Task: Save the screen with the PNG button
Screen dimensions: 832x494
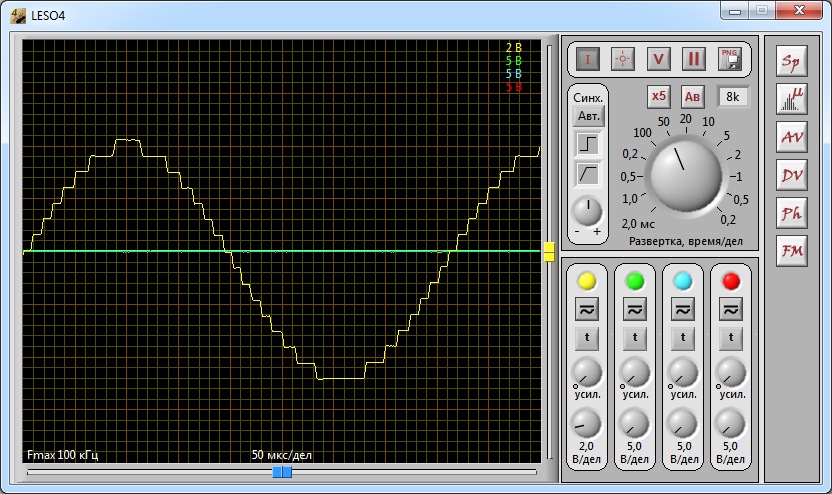Action: 730,59
